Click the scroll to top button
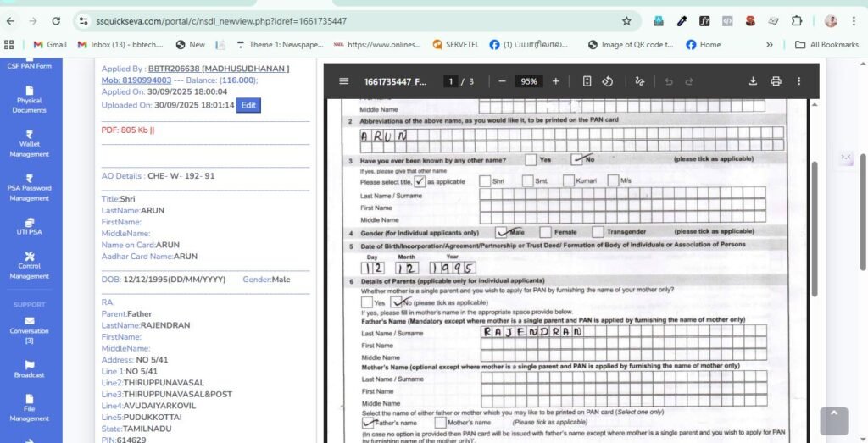This screenshot has height=443, width=868. (x=833, y=421)
